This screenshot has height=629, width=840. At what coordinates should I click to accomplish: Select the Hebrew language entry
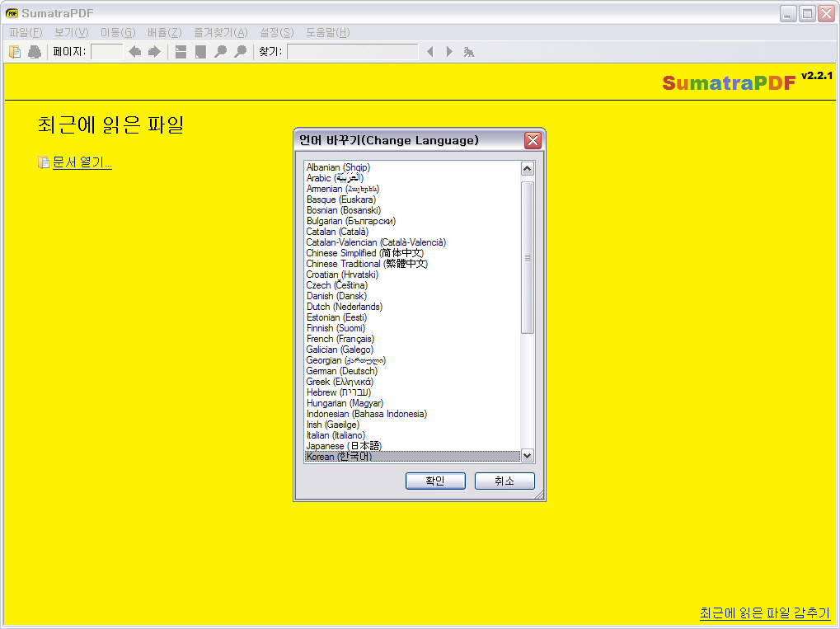(x=412, y=392)
